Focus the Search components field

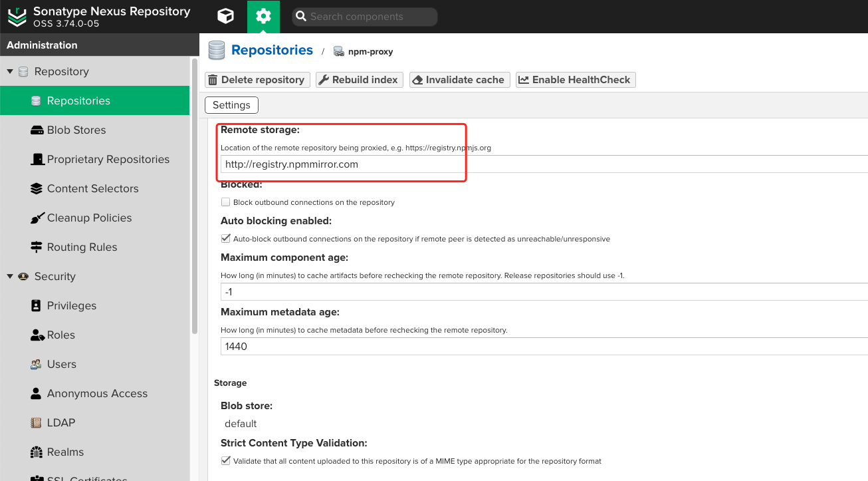pos(365,17)
